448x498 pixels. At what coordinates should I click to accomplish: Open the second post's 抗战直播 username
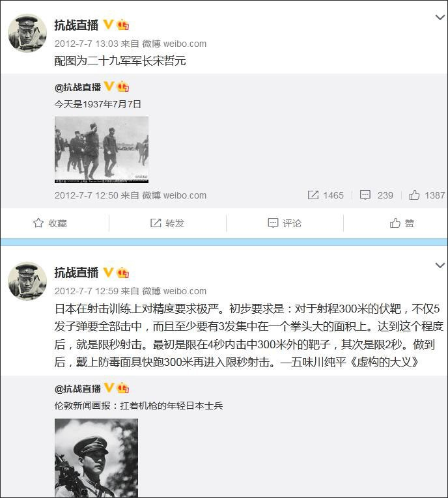click(76, 273)
